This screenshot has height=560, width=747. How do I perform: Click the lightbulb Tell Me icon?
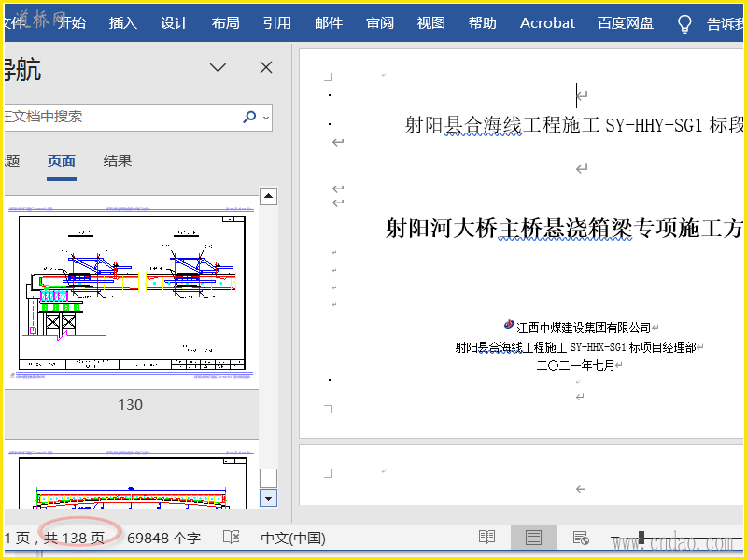coord(684,23)
